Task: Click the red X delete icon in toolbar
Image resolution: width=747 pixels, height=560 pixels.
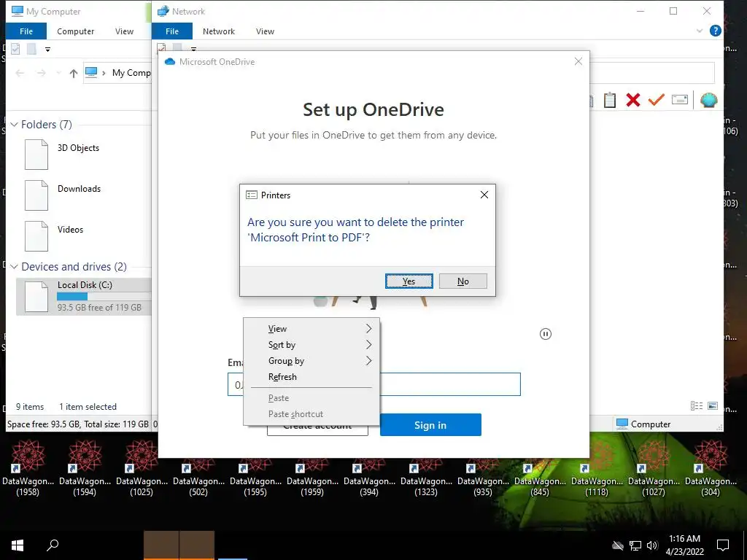Action: [633, 100]
